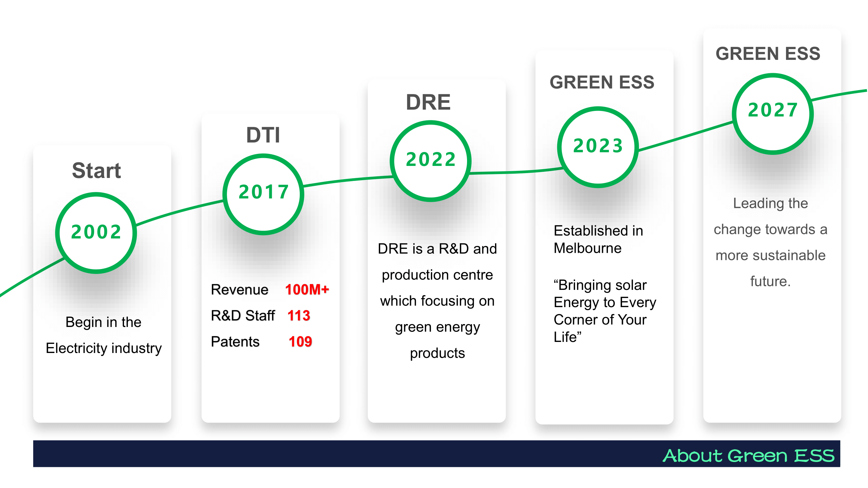Click the "Patents" label
The image size is (868, 488).
[235, 342]
